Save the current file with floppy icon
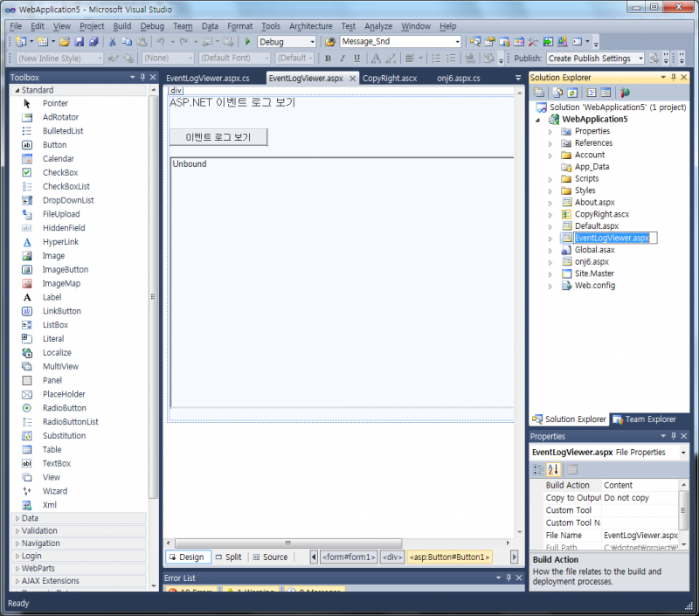699x616 pixels. pos(80,42)
